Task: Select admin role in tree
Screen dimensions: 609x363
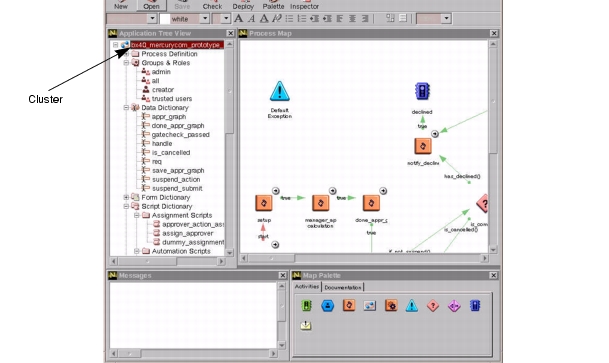Action: coord(161,72)
